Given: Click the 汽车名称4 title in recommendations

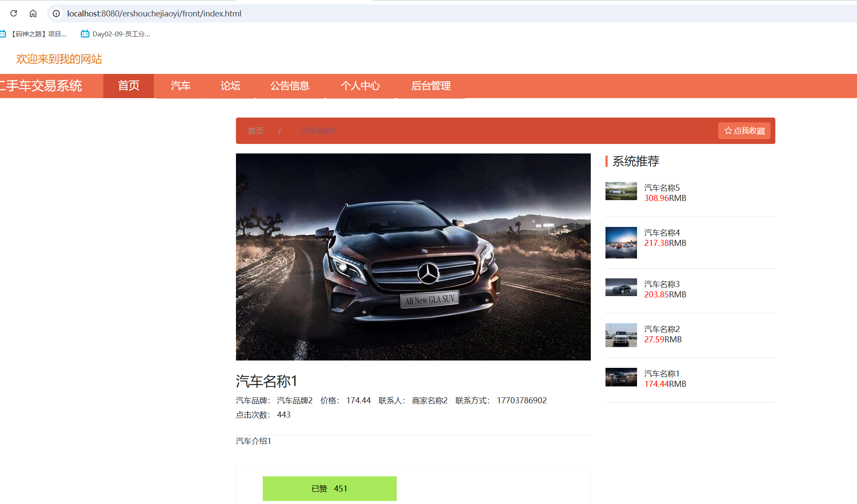Looking at the screenshot, I should pyautogui.click(x=662, y=233).
